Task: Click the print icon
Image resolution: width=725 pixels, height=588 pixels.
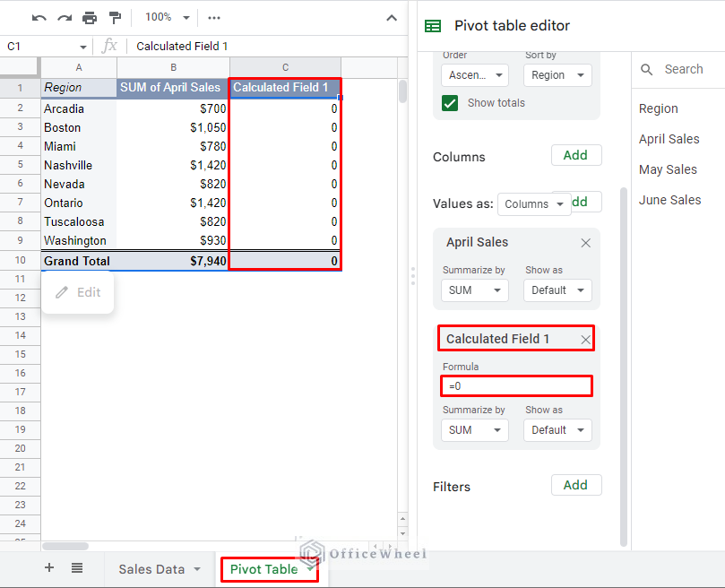Action: 90,18
